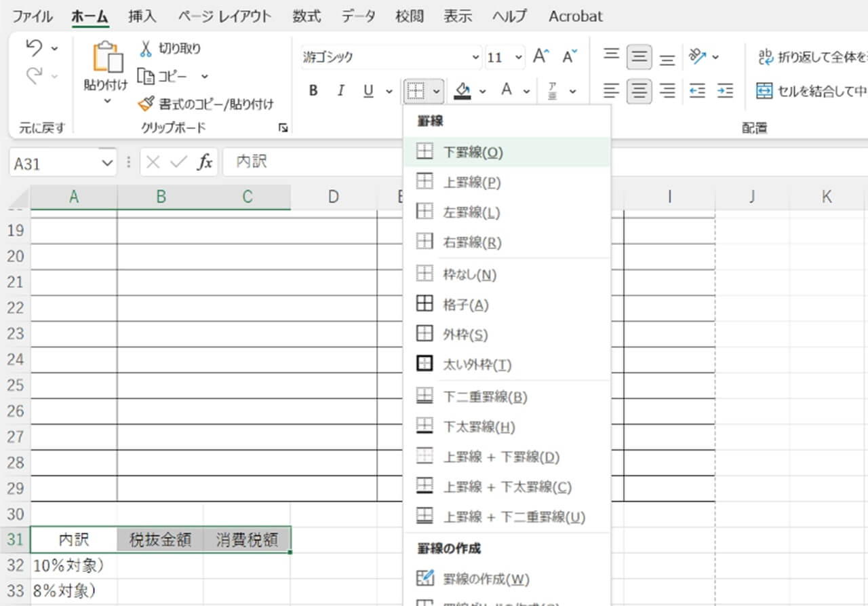Click the Decrease Indent icon

pos(697,90)
